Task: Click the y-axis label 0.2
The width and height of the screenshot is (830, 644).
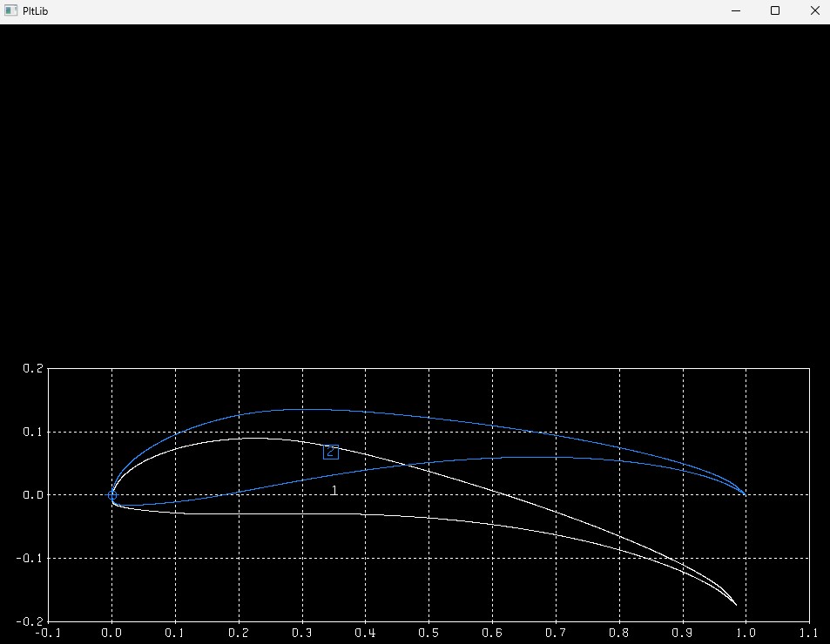Action: 33,368
